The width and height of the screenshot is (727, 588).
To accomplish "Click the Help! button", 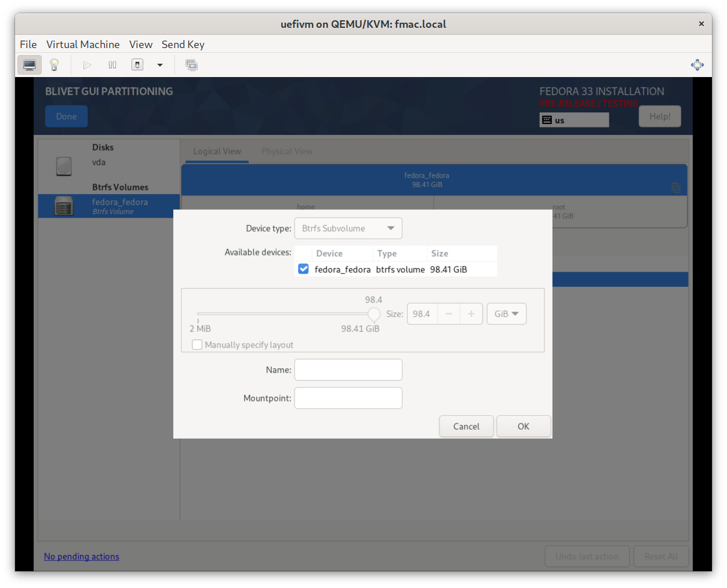I will [x=660, y=116].
